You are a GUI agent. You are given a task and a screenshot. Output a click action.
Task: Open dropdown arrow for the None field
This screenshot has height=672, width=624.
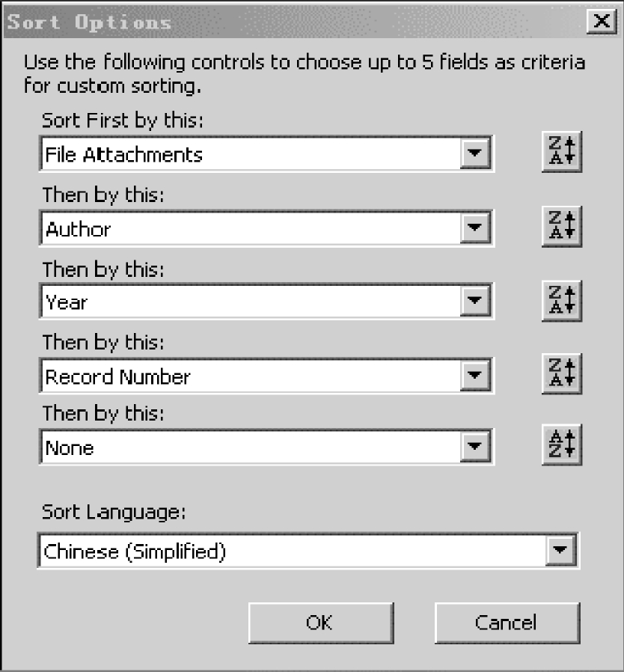tap(474, 448)
